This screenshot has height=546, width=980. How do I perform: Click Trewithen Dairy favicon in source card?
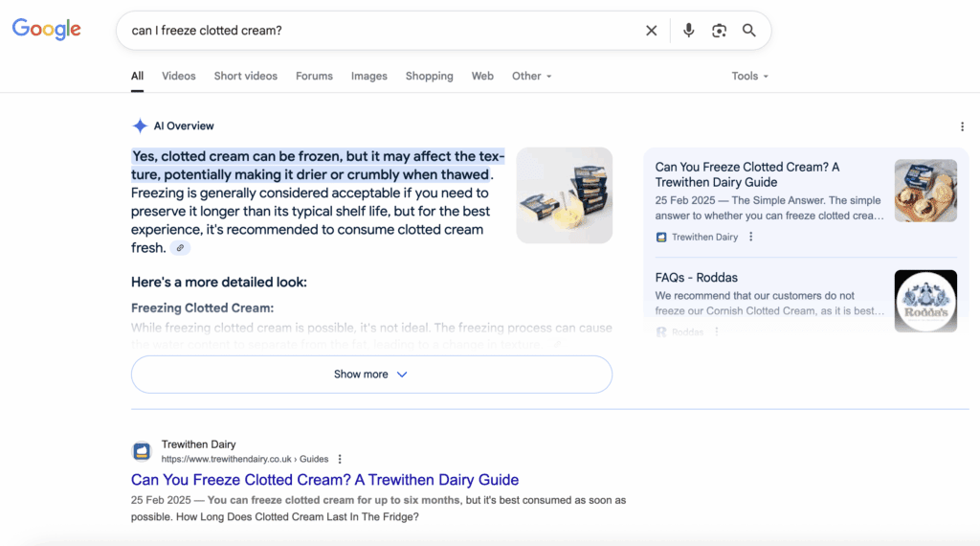[x=660, y=237]
